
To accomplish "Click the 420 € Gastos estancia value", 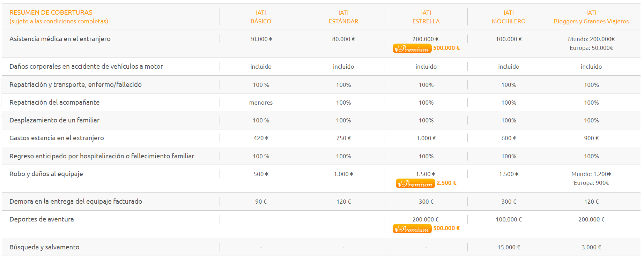I will pyautogui.click(x=261, y=138).
